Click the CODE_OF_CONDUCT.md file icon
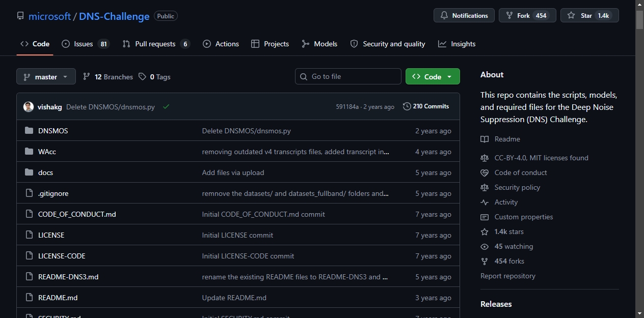644x318 pixels. point(29,214)
